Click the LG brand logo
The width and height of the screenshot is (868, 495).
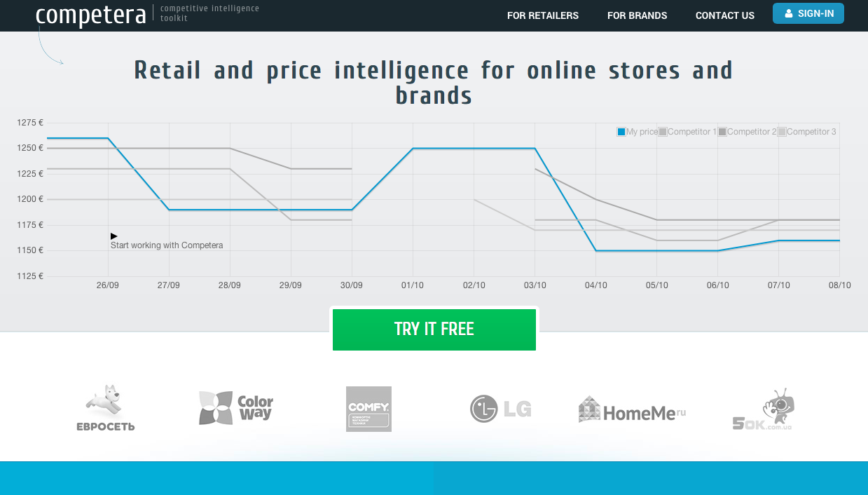(x=500, y=409)
